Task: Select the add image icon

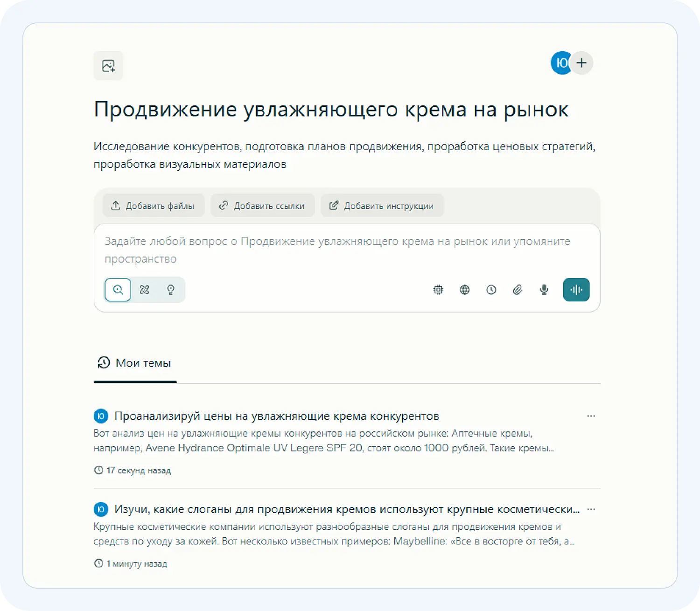Action: [108, 66]
